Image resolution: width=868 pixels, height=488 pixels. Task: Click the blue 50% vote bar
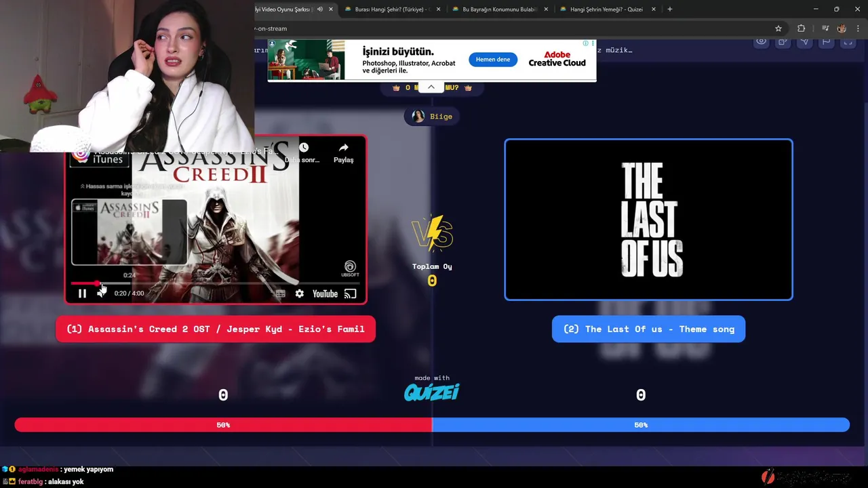(641, 425)
